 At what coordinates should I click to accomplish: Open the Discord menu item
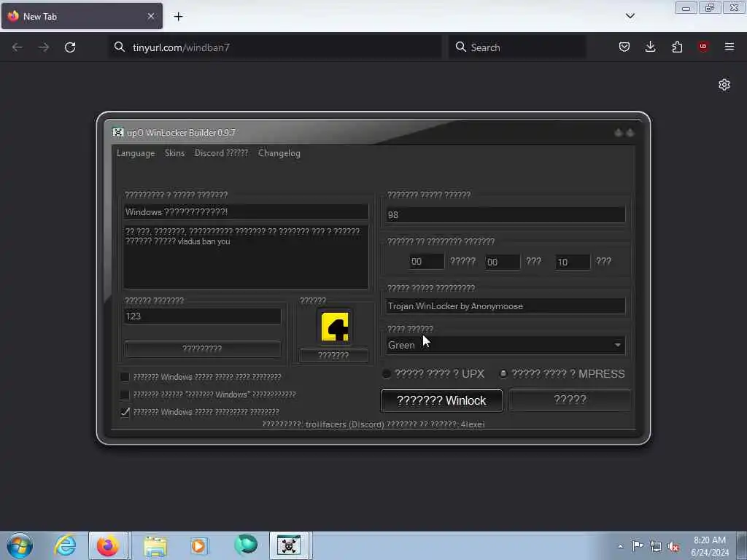coord(221,153)
